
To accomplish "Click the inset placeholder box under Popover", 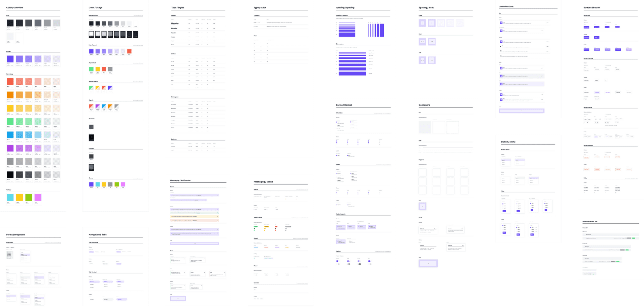I will pos(422,206).
